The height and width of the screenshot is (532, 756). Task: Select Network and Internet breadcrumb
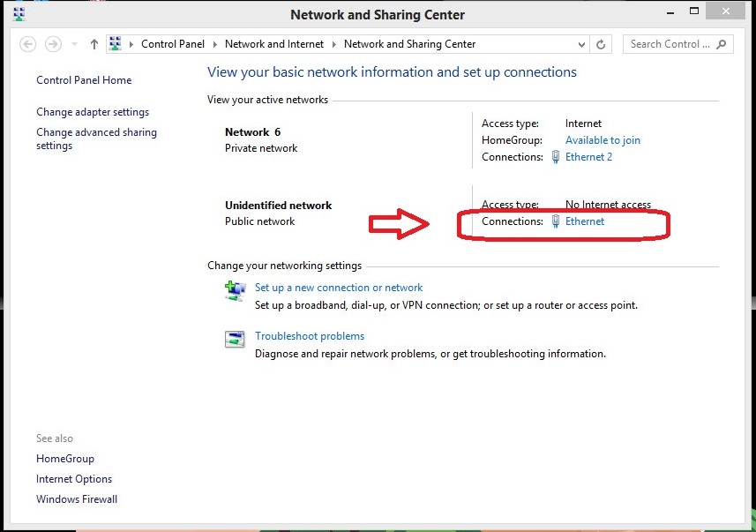pyautogui.click(x=273, y=44)
